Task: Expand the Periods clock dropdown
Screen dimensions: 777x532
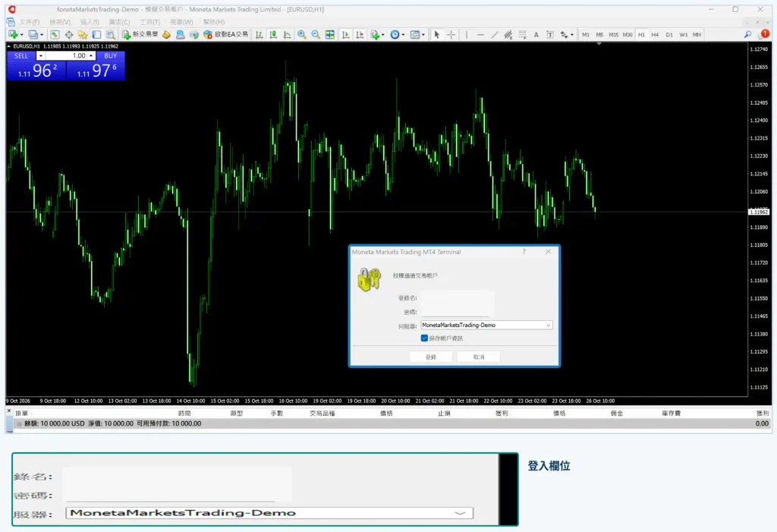Action: pos(403,35)
